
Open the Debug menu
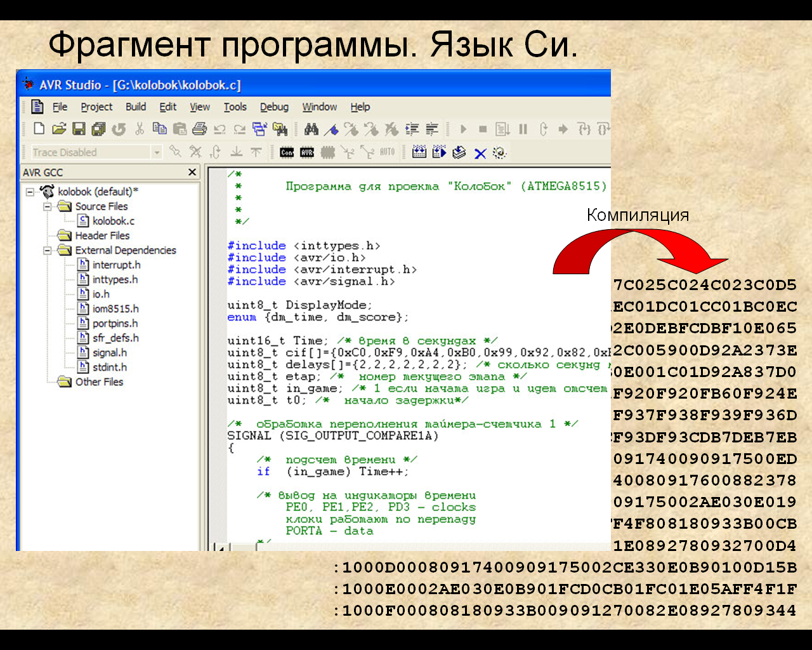(x=274, y=107)
